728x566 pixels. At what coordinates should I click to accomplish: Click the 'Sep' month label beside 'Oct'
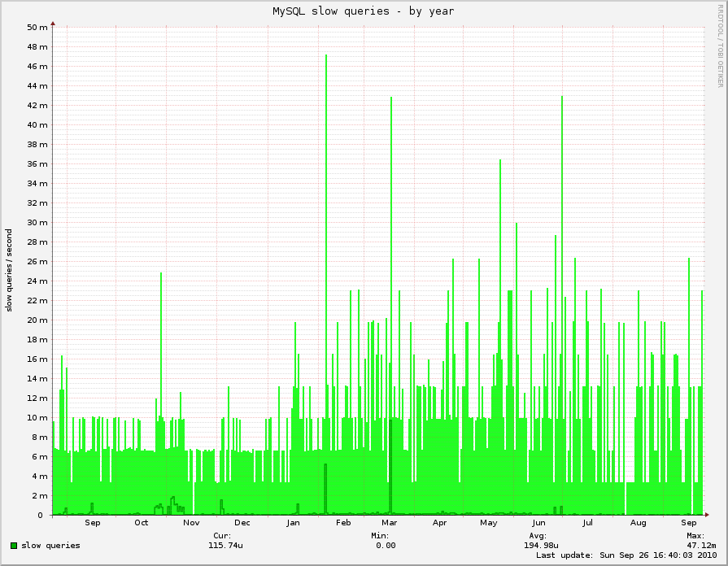click(x=93, y=523)
